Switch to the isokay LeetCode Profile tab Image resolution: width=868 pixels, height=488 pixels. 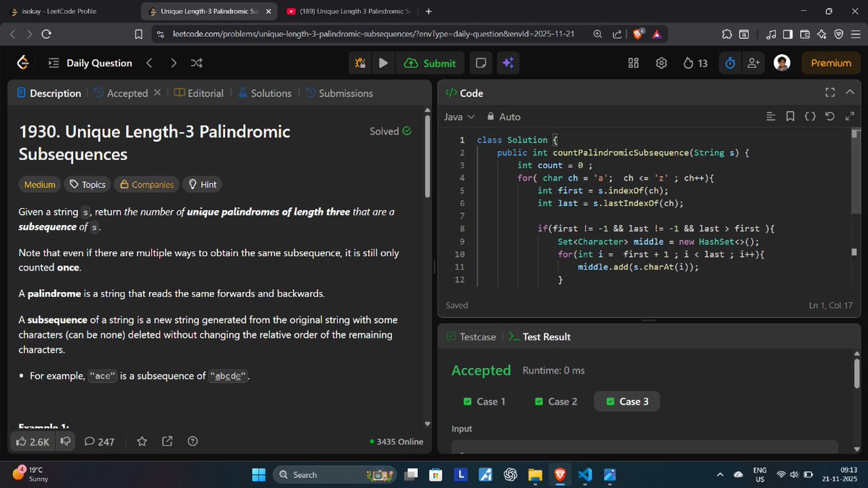(x=69, y=12)
